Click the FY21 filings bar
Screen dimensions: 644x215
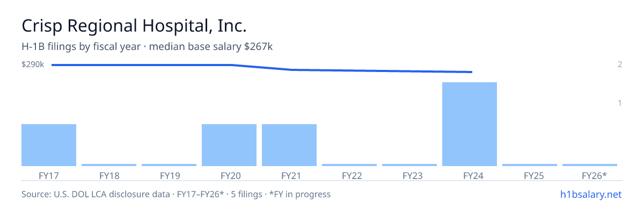[x=289, y=145]
